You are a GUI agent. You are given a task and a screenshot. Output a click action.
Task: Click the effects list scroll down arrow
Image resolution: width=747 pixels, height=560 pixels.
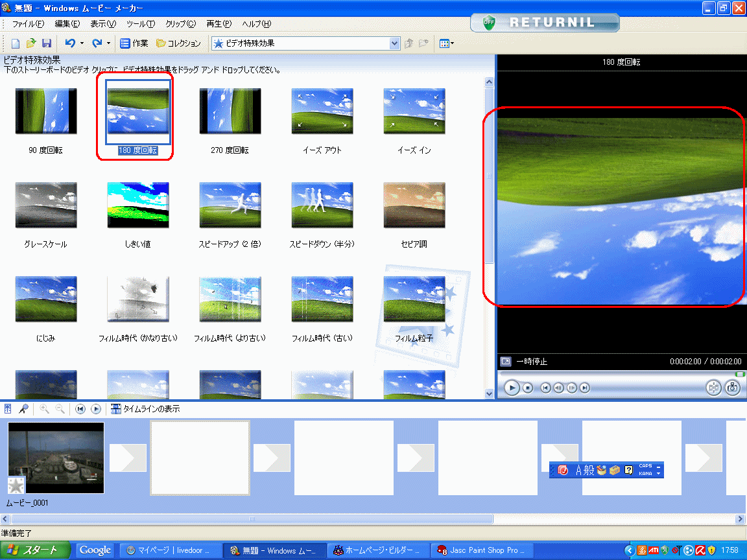pyautogui.click(x=490, y=393)
